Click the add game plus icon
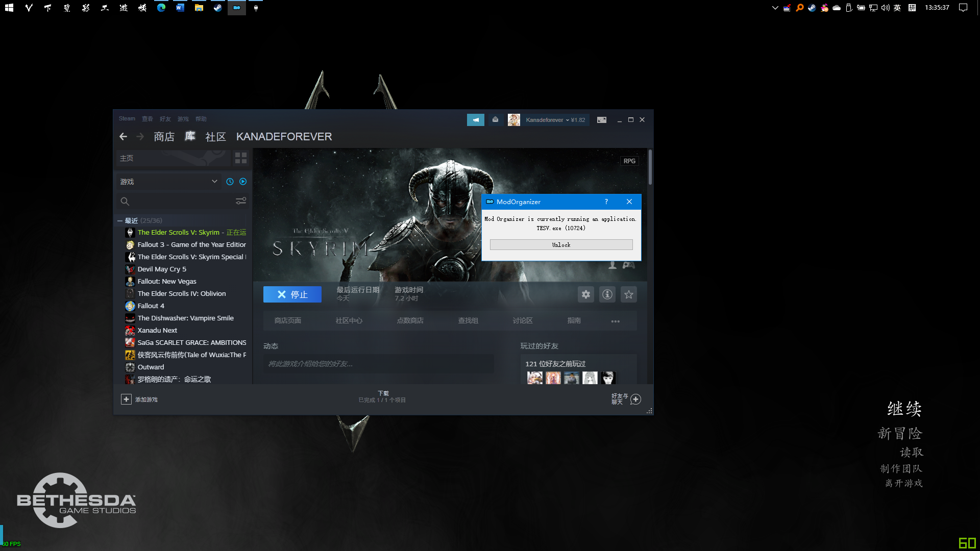Screen dimensions: 980x551 click(126, 399)
